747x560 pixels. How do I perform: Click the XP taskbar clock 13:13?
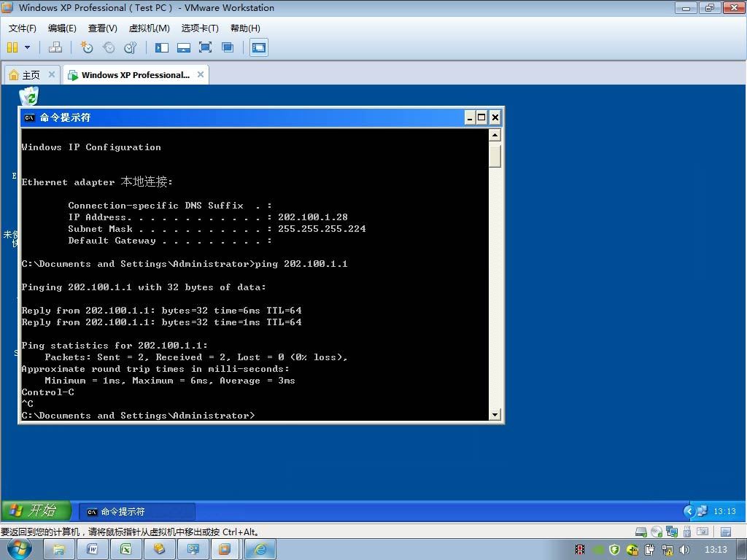(x=724, y=511)
